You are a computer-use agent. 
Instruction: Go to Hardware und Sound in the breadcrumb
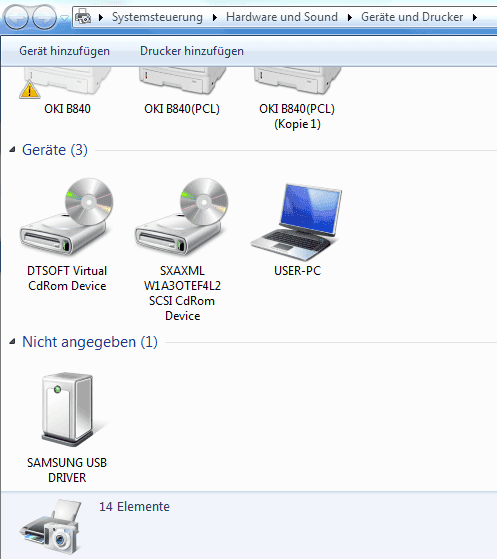pos(282,17)
